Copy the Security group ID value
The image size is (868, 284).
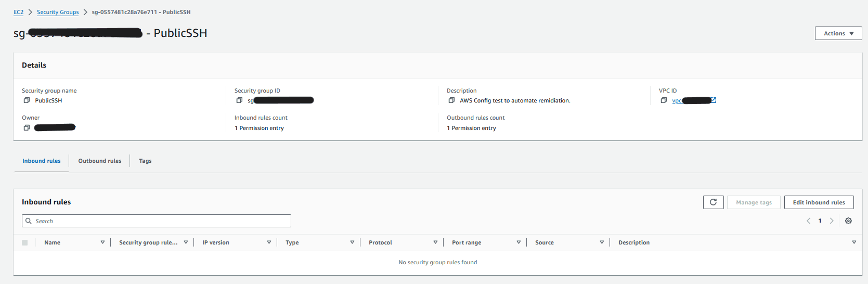tap(239, 100)
